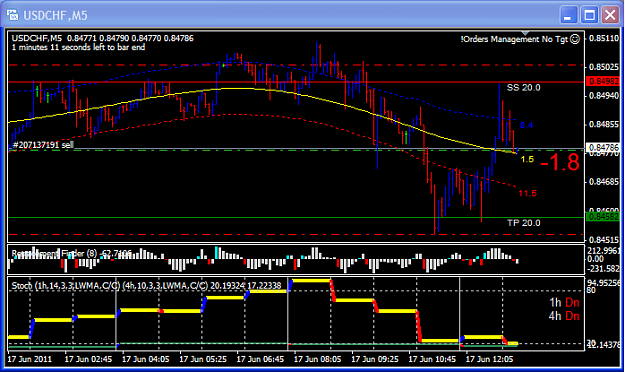Close the USDCHF,M5 chart window
625x372 pixels.
point(610,16)
